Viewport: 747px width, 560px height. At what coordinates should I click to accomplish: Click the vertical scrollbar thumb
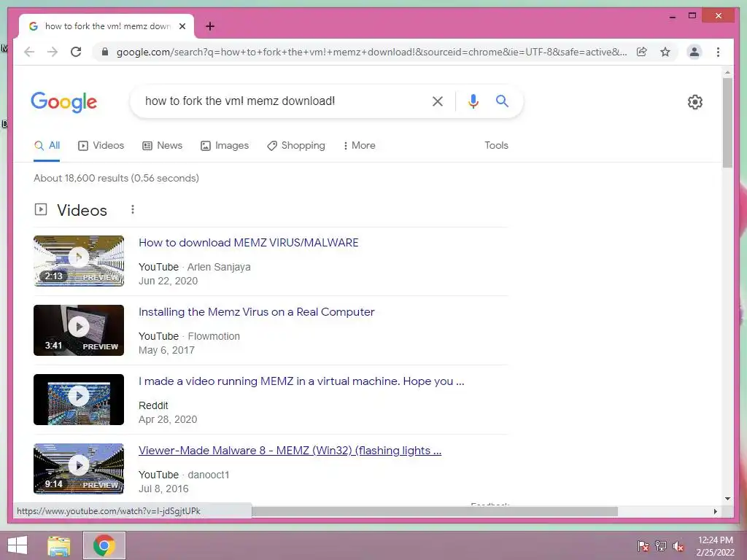pyautogui.click(x=727, y=122)
